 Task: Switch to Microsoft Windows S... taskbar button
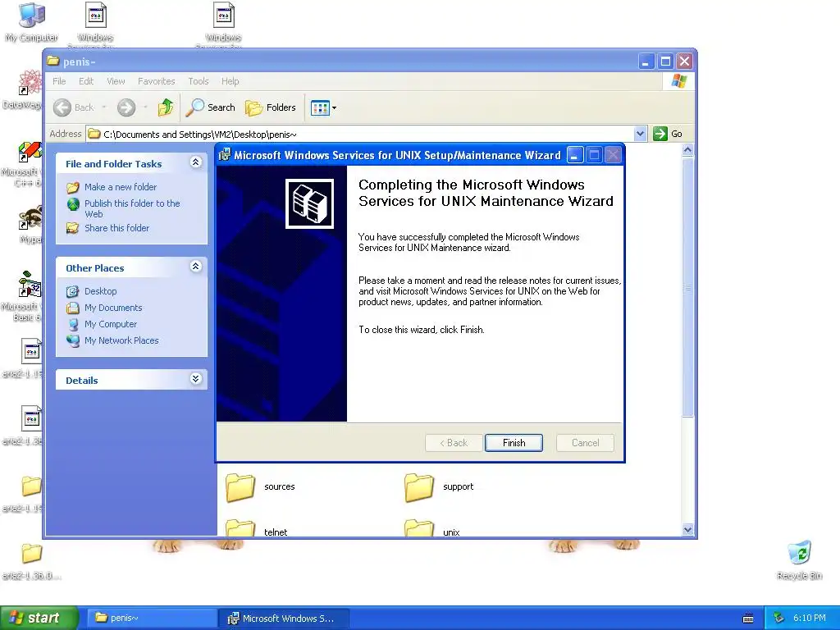click(284, 619)
